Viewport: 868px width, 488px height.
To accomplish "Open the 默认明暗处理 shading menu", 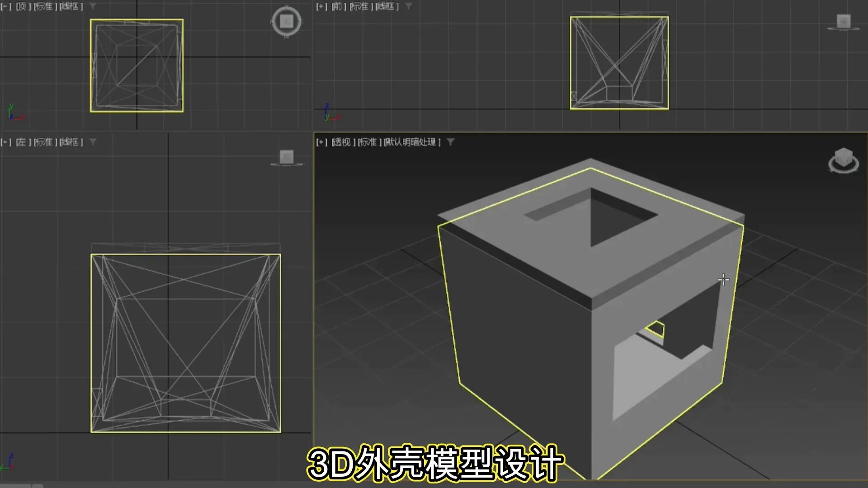I will pyautogui.click(x=412, y=142).
